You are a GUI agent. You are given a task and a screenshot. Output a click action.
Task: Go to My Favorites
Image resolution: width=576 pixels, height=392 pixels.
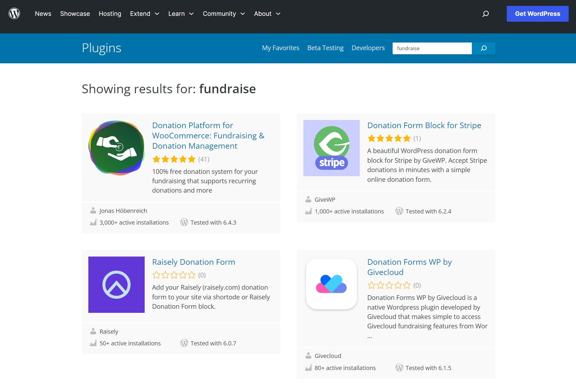pos(281,48)
